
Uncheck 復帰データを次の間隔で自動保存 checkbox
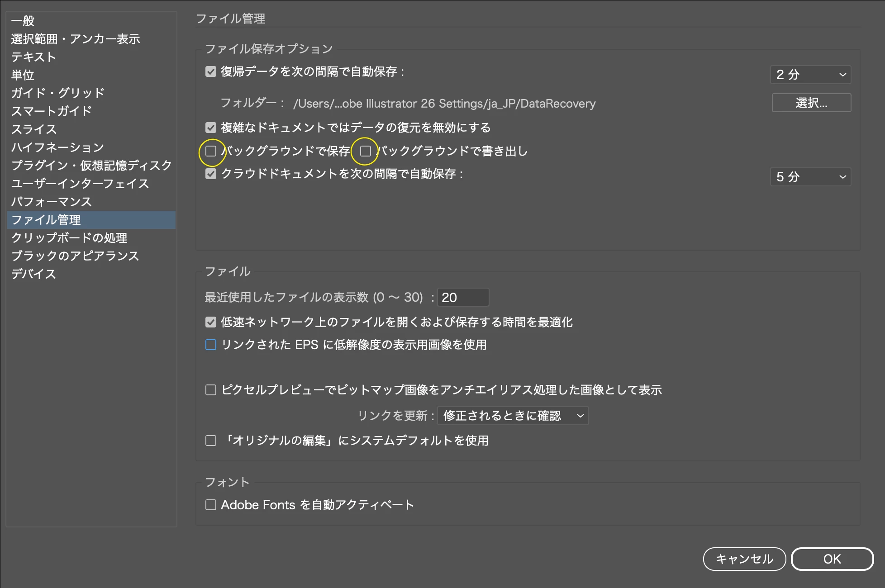[x=211, y=72]
